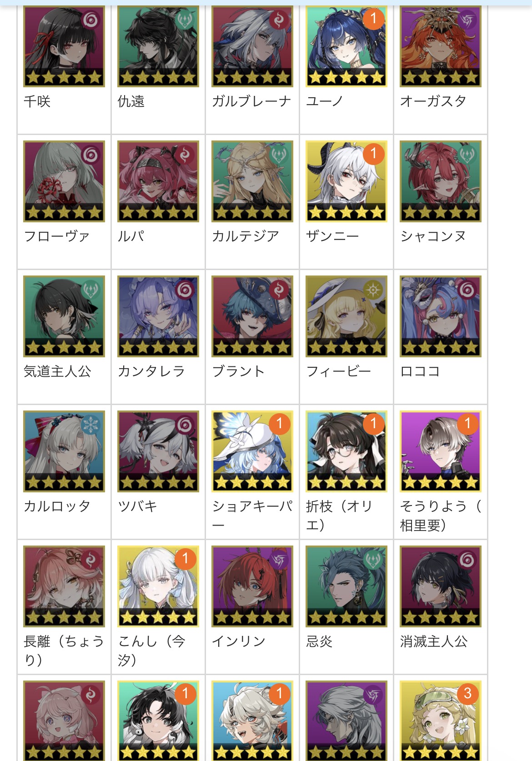Open the 忌炎 character icon
Screen dimensions: 532x761
(x=346, y=586)
